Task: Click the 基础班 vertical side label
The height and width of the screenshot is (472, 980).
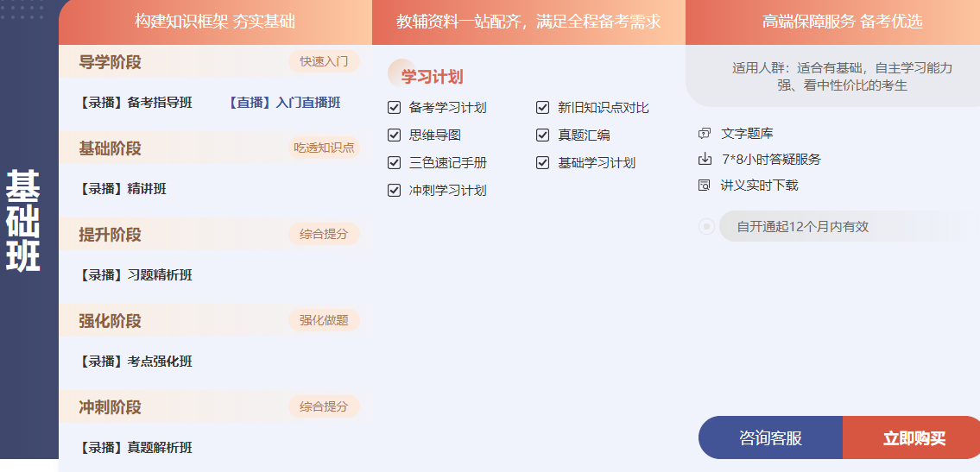Action: coord(23,220)
